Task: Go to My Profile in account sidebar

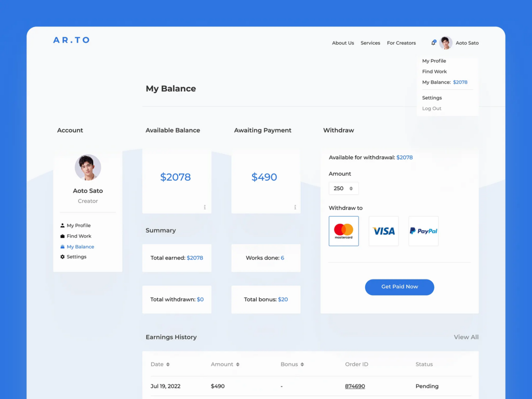Action: (78, 225)
